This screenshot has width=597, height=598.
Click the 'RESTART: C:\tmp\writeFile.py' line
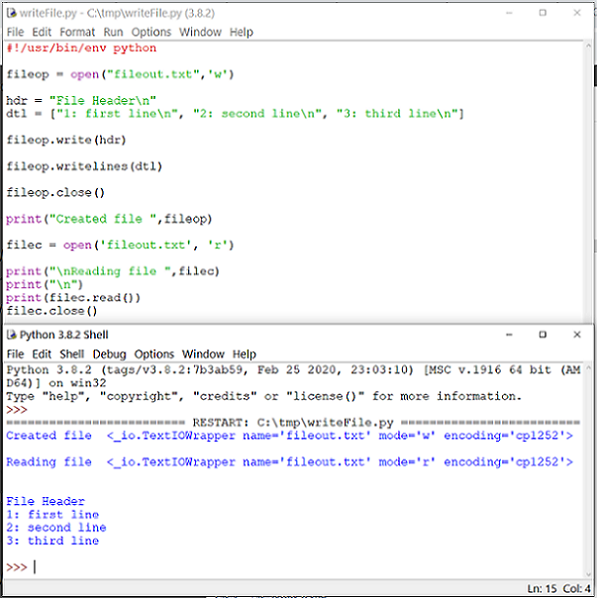click(x=293, y=423)
